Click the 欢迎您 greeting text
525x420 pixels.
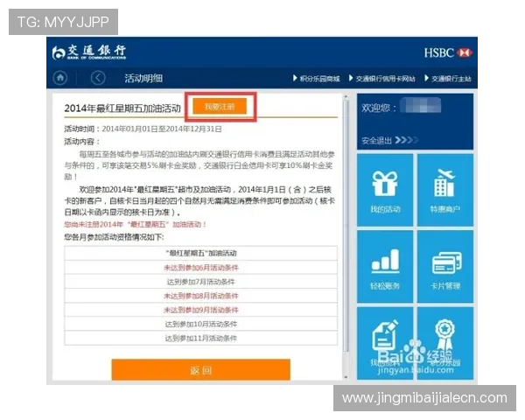coord(379,108)
